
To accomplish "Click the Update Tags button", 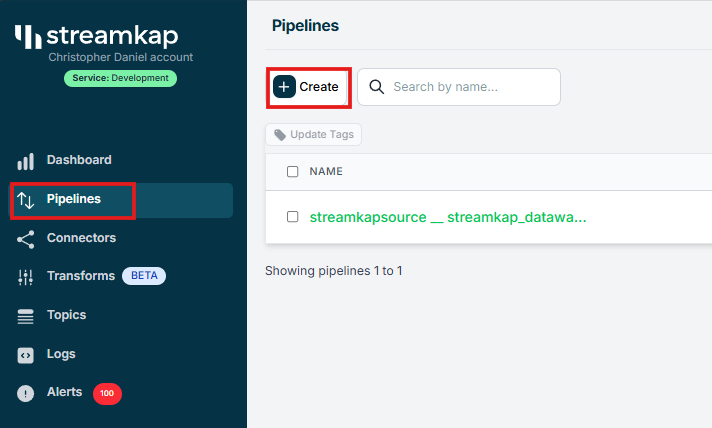I will tap(313, 135).
